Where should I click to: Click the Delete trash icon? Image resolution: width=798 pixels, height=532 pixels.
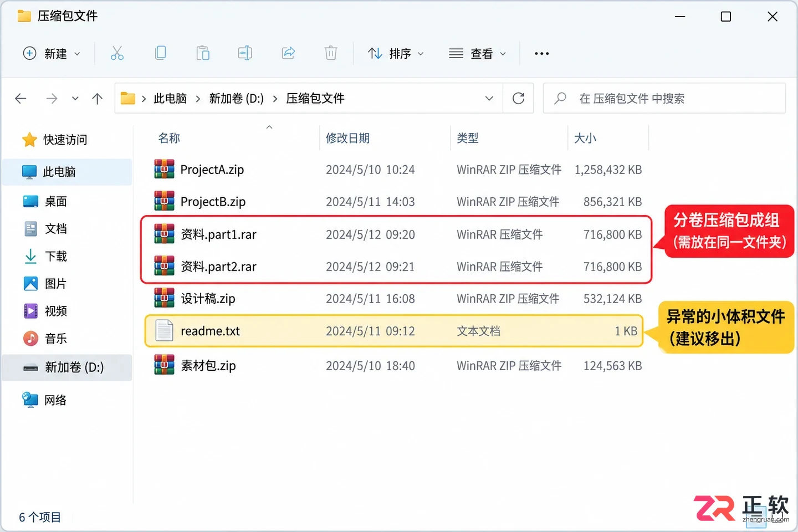point(331,53)
